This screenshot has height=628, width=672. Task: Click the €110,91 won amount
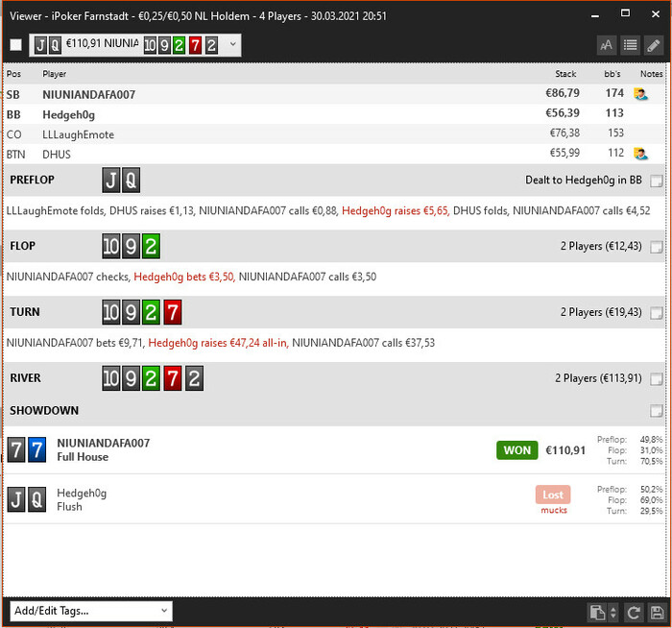pyautogui.click(x=565, y=450)
